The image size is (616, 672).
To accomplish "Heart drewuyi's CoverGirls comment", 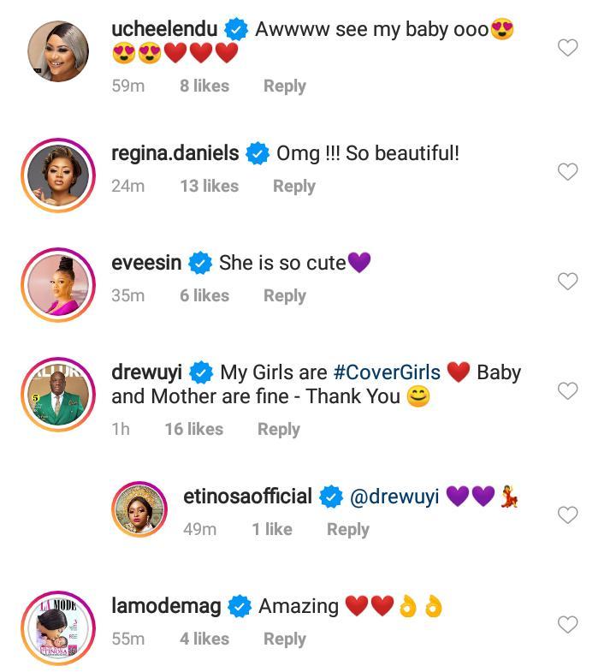I will [x=568, y=391].
